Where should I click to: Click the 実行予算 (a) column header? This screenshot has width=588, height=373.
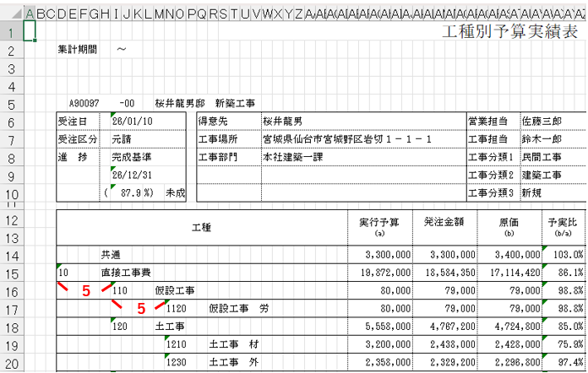(x=379, y=227)
